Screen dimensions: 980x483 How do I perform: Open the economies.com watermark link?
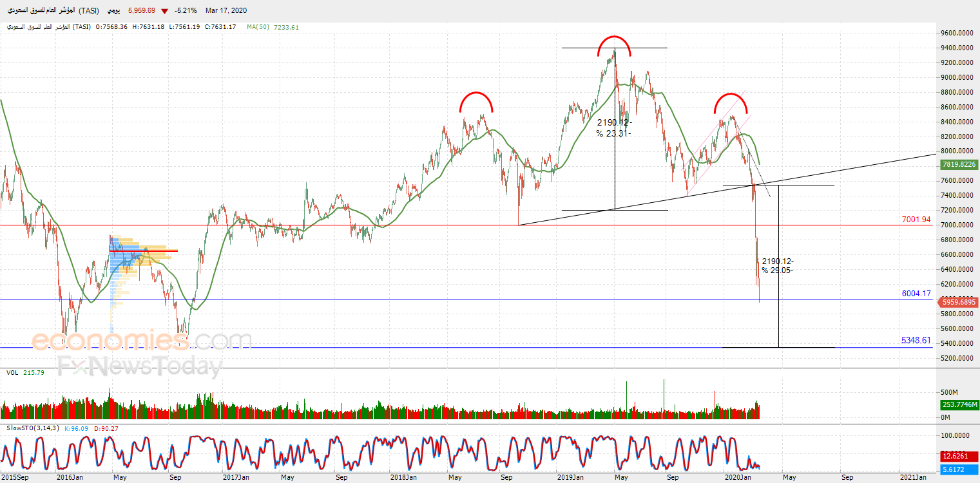tap(142, 341)
